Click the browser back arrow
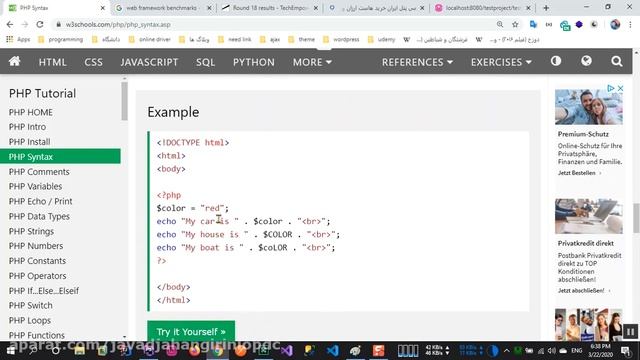This screenshot has width=640, height=360. (x=10, y=24)
